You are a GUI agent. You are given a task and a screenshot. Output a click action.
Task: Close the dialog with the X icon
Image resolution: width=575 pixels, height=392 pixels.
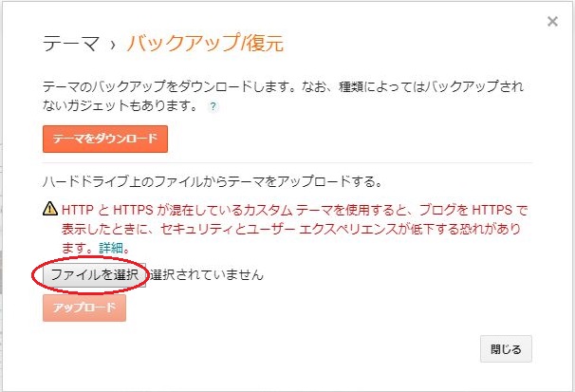click(x=552, y=21)
